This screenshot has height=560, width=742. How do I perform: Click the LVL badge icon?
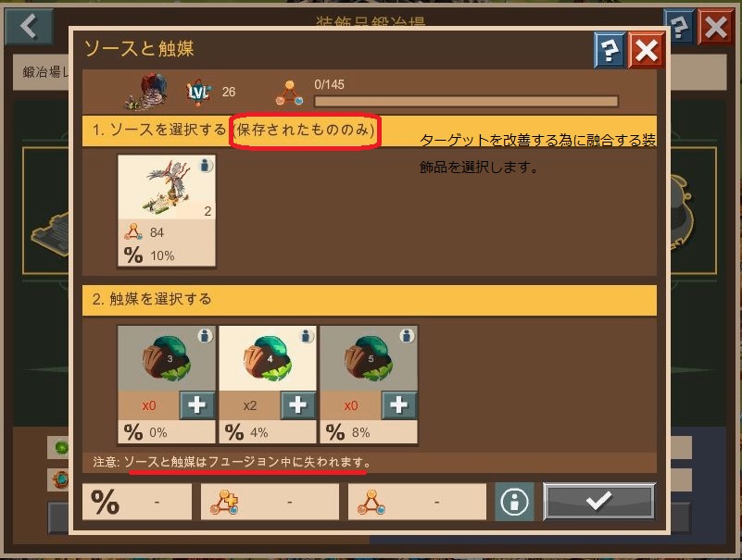coord(198,92)
